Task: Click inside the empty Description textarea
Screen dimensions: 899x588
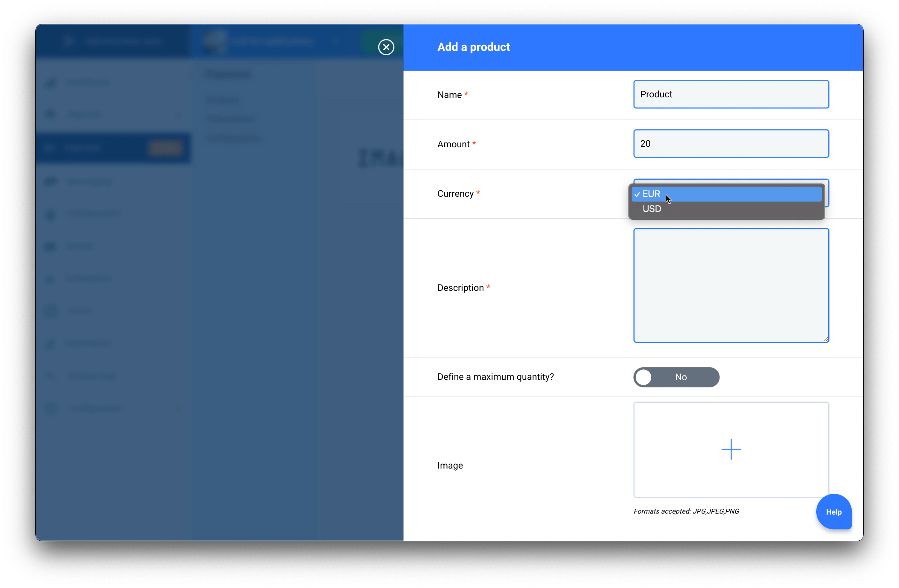Action: (x=731, y=285)
